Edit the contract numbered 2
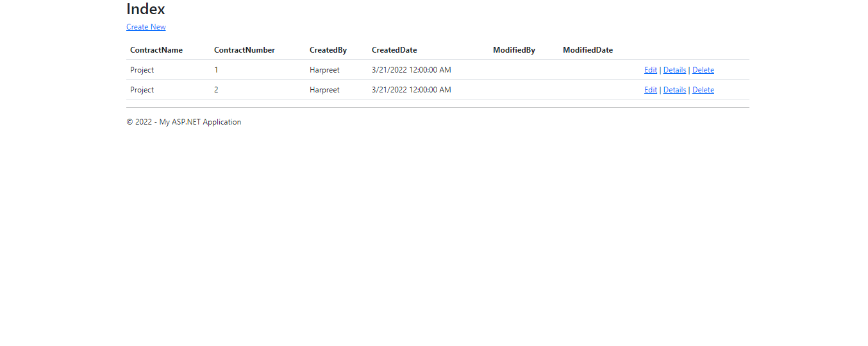The height and width of the screenshot is (346, 868). 651,90
